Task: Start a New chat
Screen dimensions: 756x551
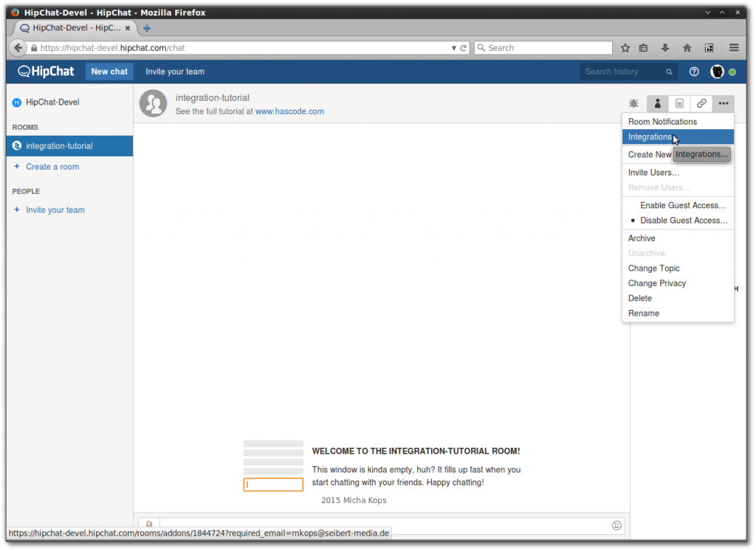Action: (x=109, y=72)
